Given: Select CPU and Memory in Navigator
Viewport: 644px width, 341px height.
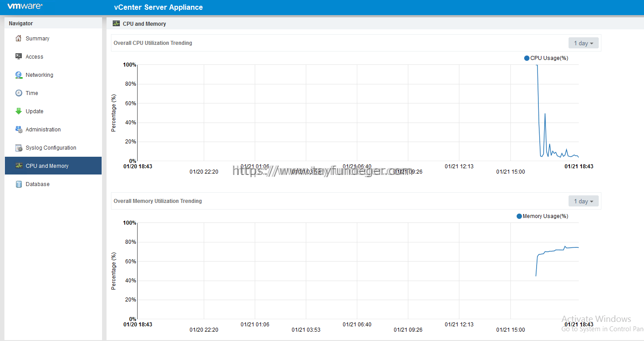Looking at the screenshot, I should [x=53, y=166].
